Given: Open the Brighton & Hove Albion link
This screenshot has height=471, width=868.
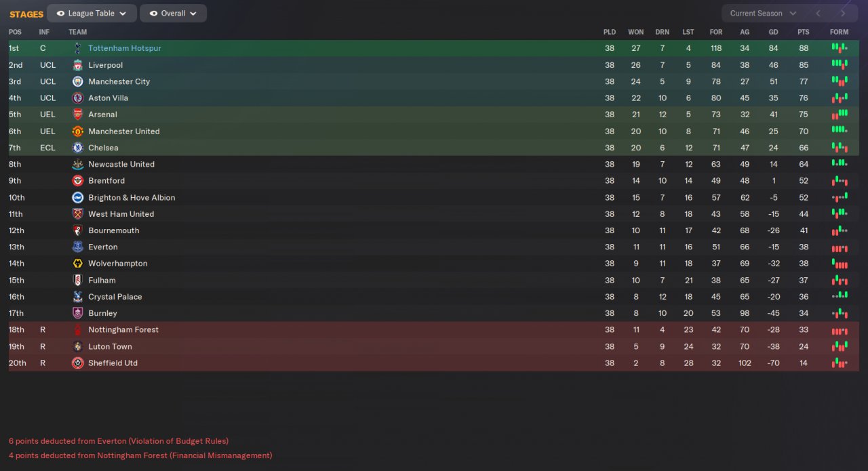Looking at the screenshot, I should pos(132,198).
